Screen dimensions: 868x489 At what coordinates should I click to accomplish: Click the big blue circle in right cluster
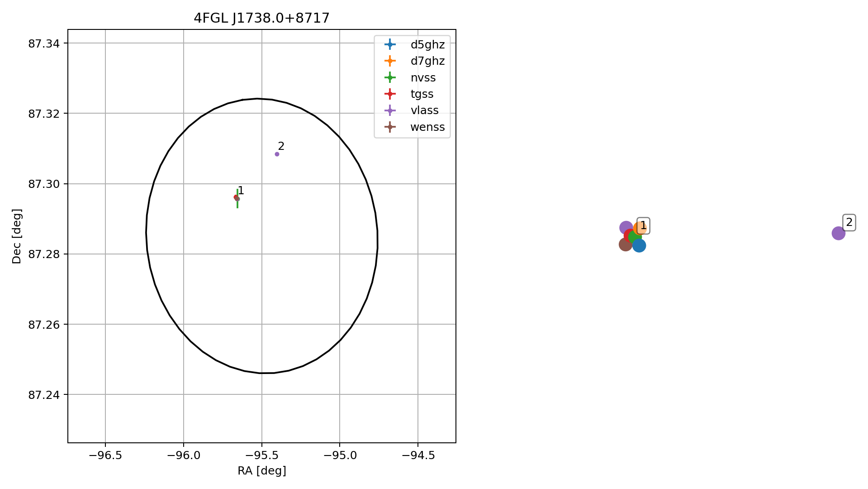639,245
